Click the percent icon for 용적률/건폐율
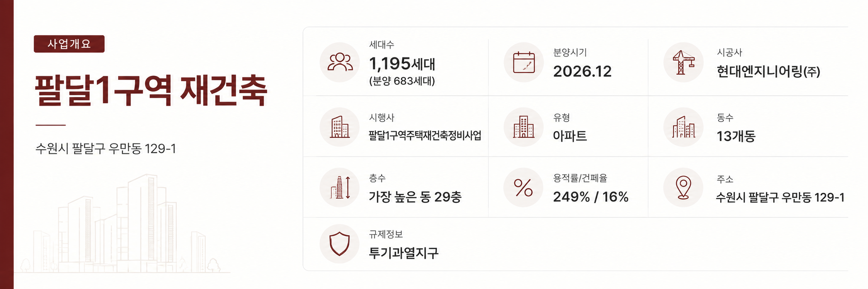This screenshot has width=868, height=289. [x=524, y=187]
